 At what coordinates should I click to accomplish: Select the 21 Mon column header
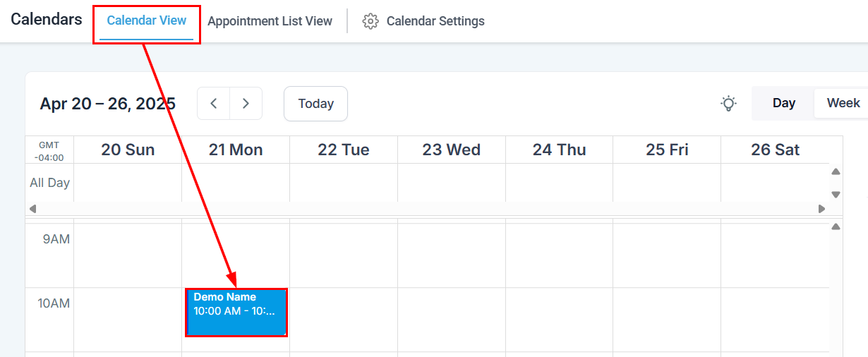236,150
